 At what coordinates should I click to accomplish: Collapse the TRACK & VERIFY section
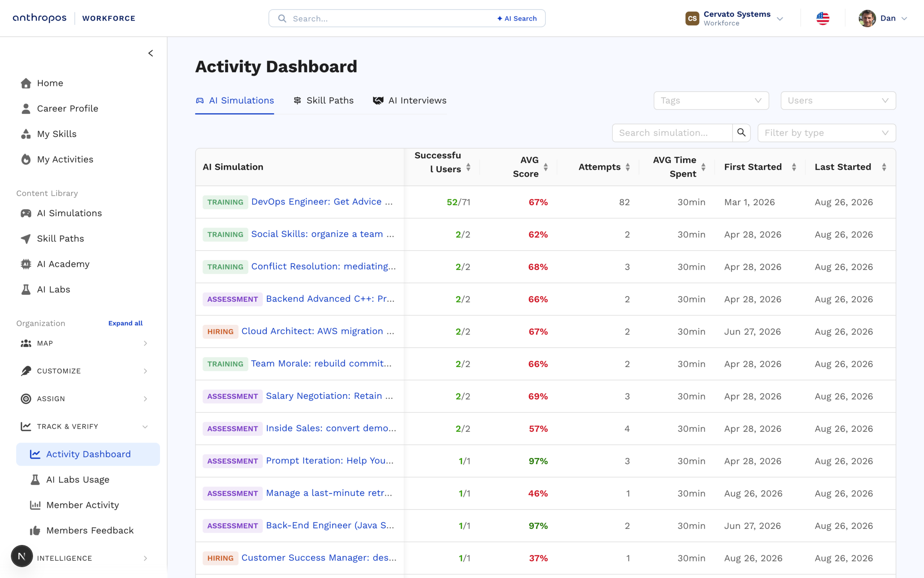tap(84, 426)
